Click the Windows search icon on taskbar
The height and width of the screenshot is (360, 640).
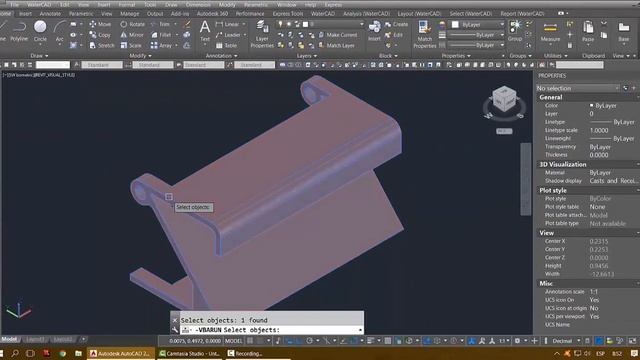15,353
